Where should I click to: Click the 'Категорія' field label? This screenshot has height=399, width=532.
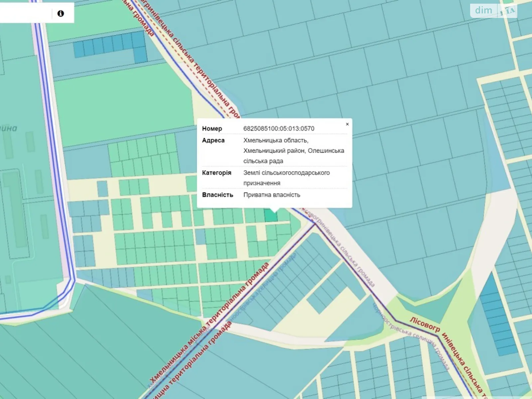[216, 173]
